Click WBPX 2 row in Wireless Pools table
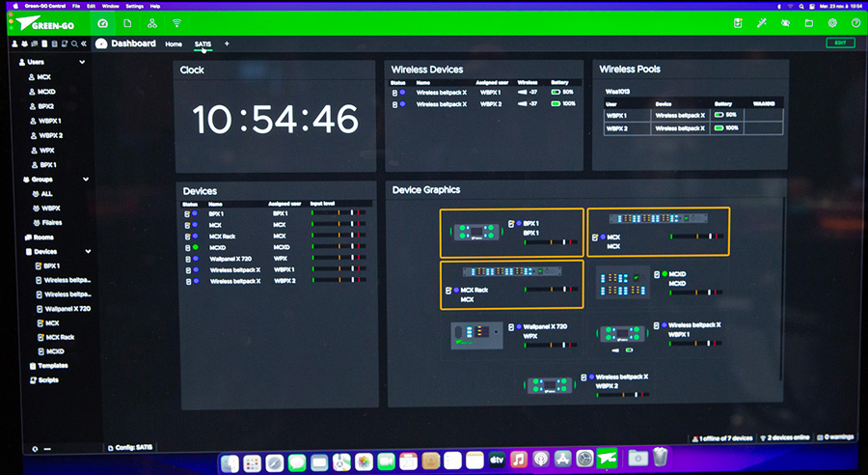 point(693,128)
